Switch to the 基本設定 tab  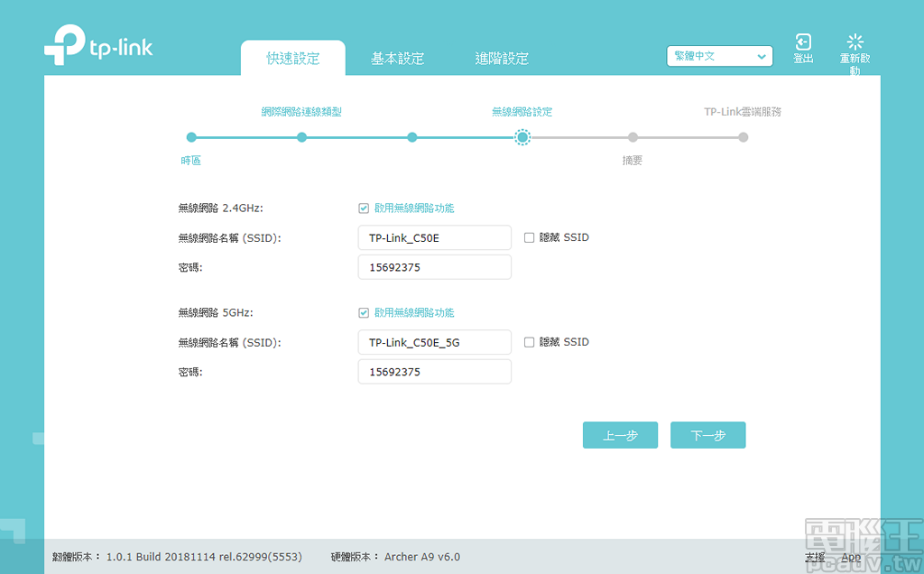[x=397, y=57]
